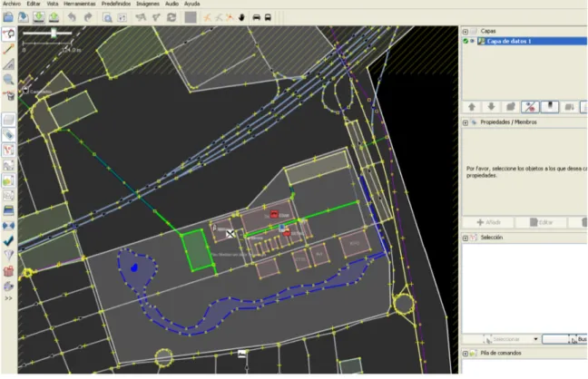
Task: Click the show/hide layer eye button
Action: click(530, 107)
